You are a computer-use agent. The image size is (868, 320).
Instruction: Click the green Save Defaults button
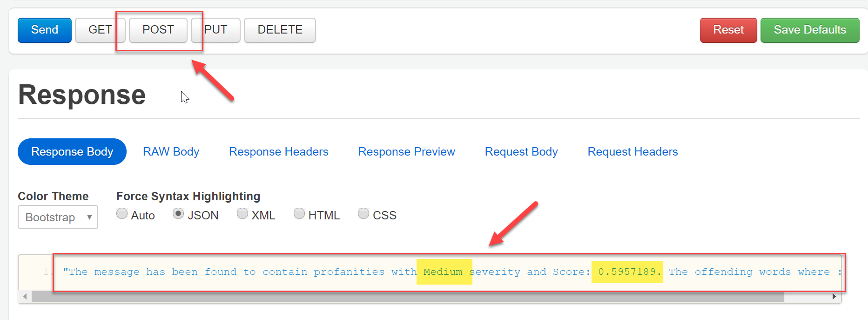click(810, 30)
